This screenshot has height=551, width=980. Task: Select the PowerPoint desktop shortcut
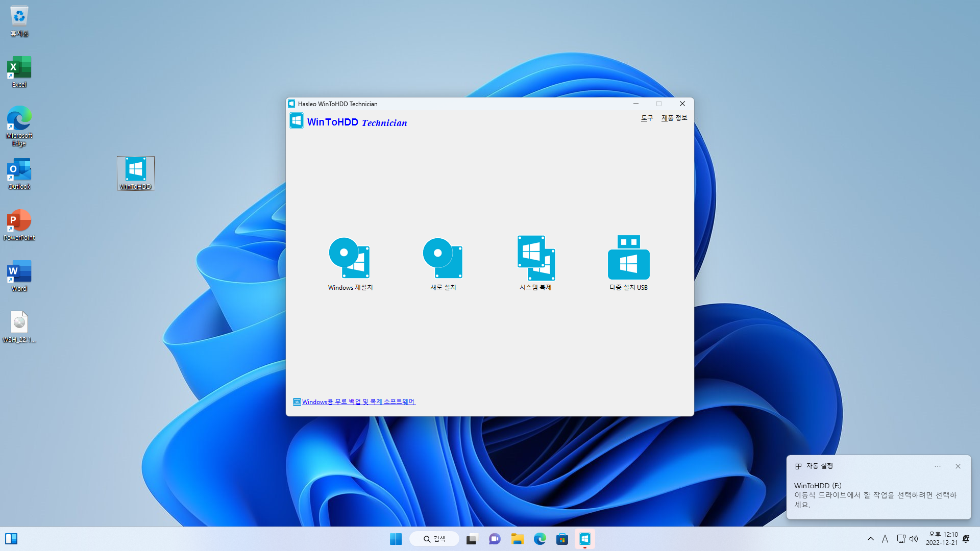19,225
